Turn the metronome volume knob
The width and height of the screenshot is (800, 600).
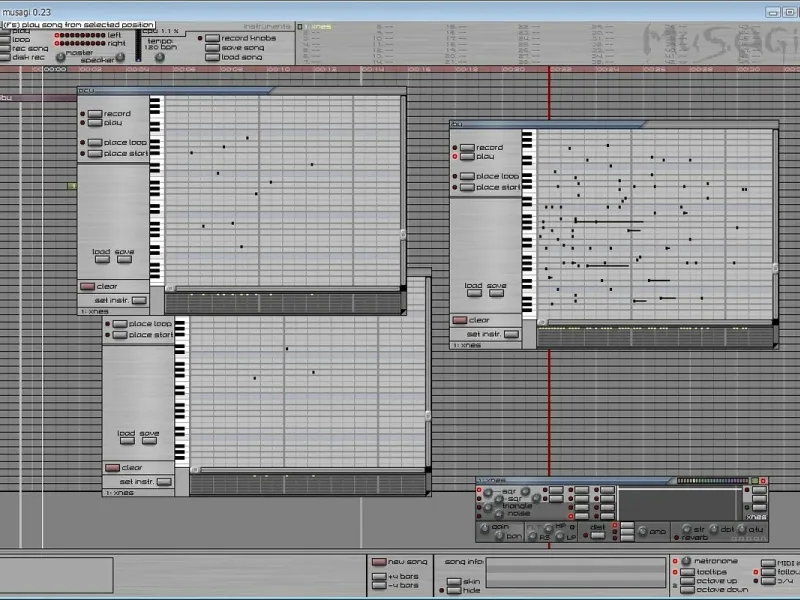click(686, 561)
